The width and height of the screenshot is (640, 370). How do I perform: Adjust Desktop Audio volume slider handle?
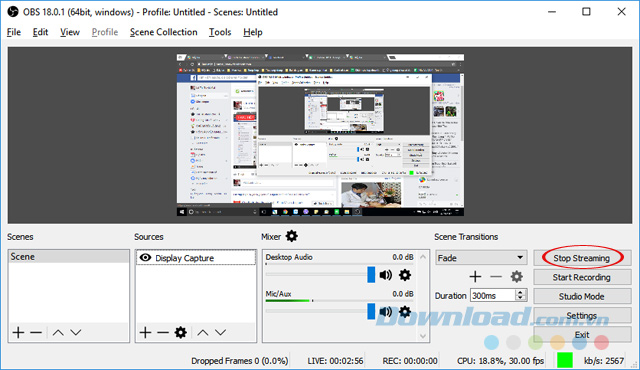371,275
